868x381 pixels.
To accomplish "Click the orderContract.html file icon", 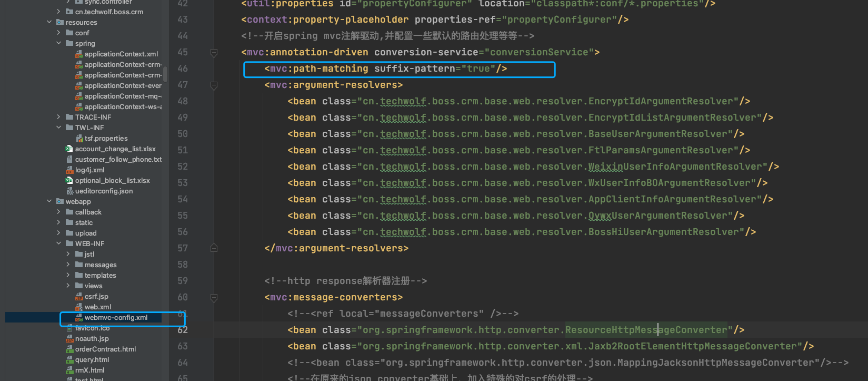I will pos(69,349).
